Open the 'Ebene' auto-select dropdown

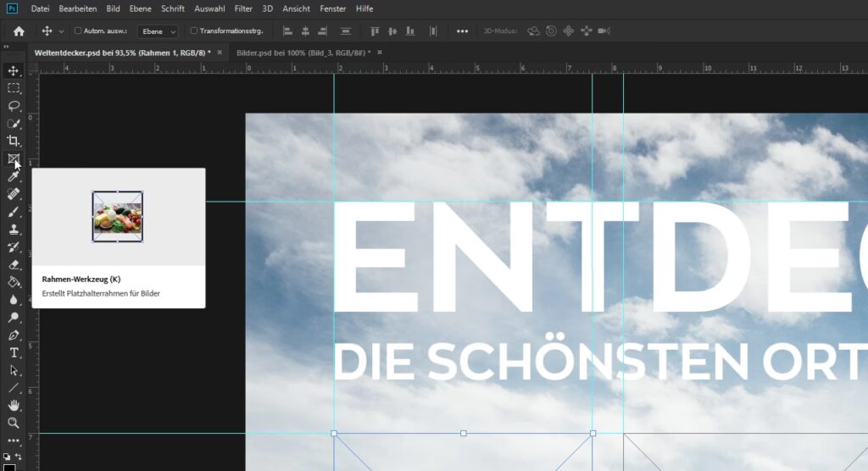(158, 31)
